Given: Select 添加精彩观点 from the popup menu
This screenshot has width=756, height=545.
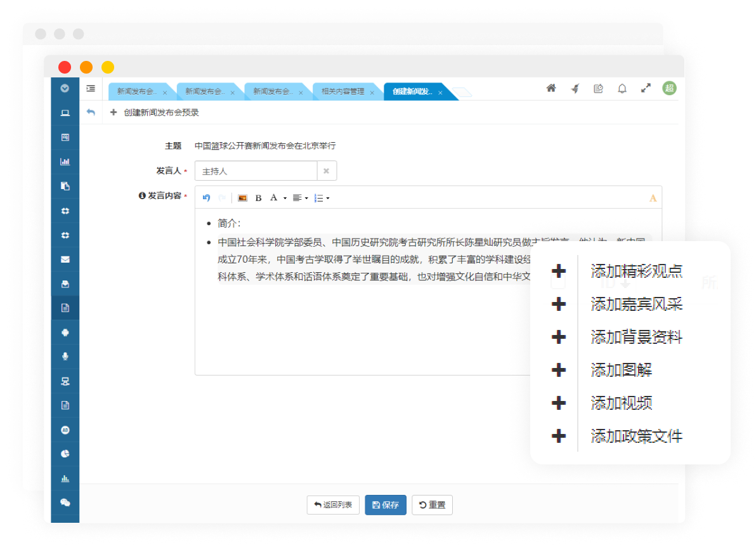Looking at the screenshot, I should pos(636,271).
